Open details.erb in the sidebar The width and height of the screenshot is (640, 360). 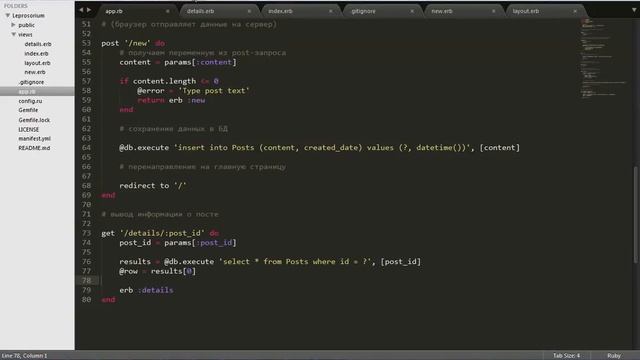pos(38,44)
